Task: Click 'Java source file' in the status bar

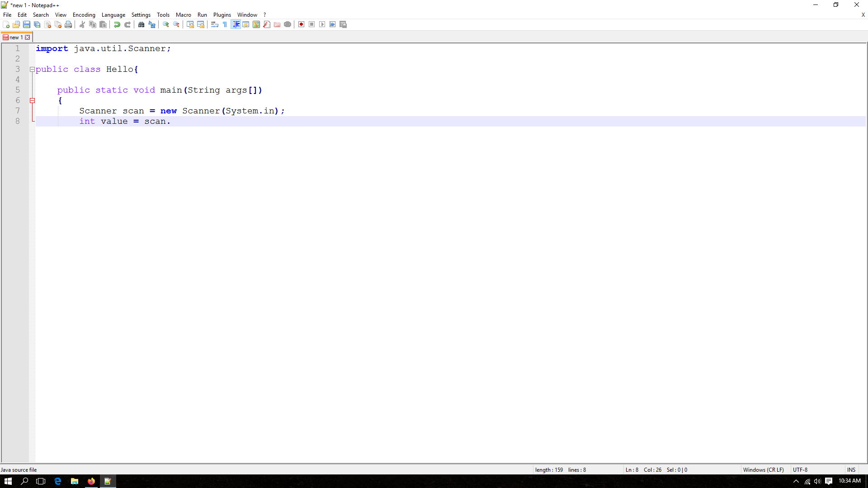Action: point(19,470)
